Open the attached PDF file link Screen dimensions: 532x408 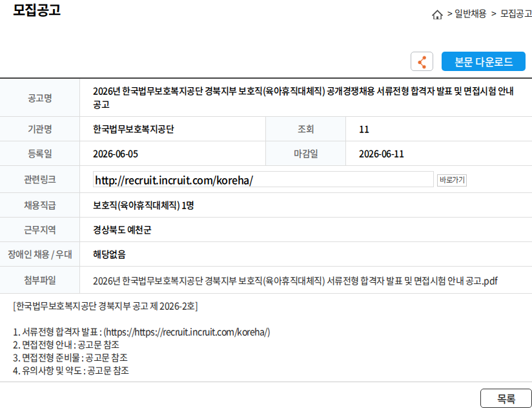tap(295, 281)
